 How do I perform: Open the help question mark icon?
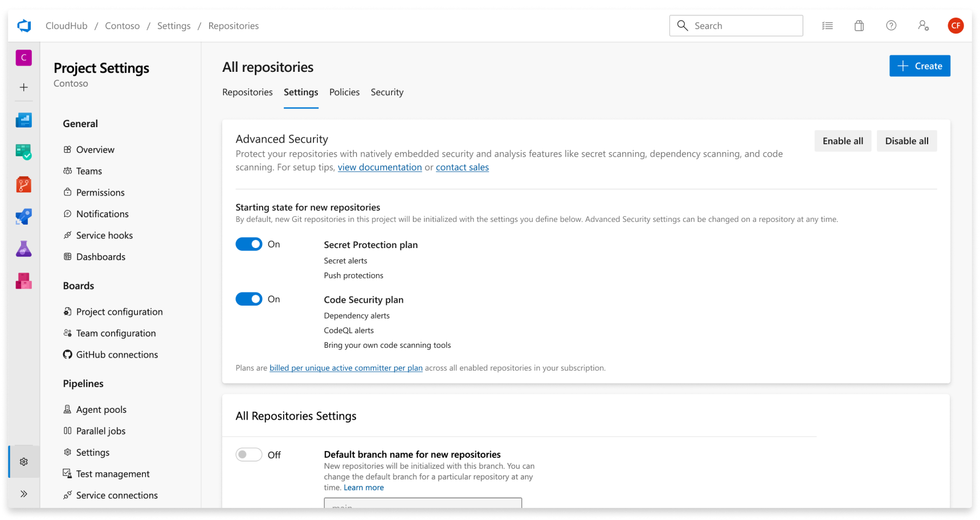coord(891,26)
